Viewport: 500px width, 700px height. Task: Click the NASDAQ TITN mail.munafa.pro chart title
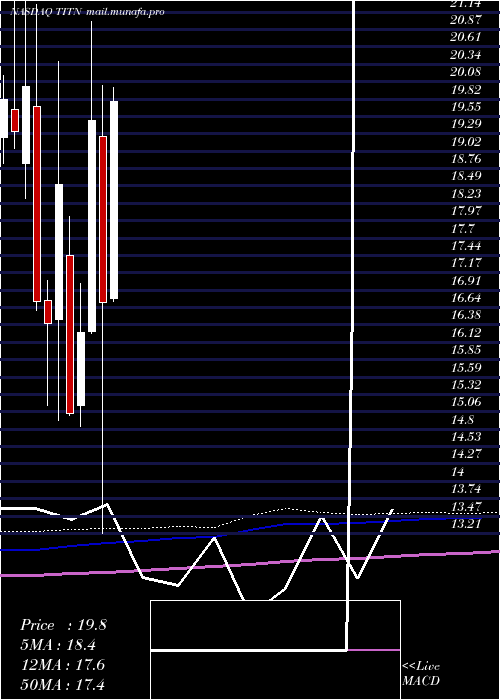click(x=88, y=12)
